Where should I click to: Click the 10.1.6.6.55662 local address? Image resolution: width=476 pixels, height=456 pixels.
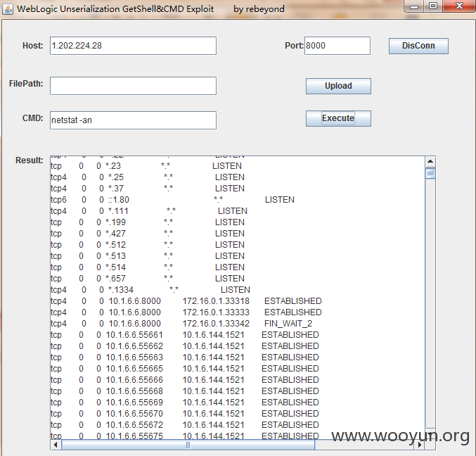(x=134, y=346)
